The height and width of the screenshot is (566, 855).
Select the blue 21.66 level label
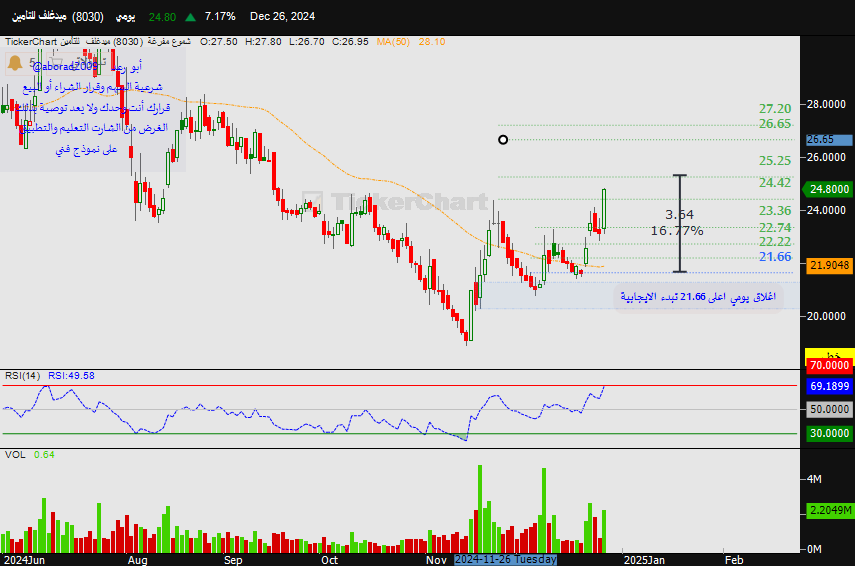(x=775, y=257)
